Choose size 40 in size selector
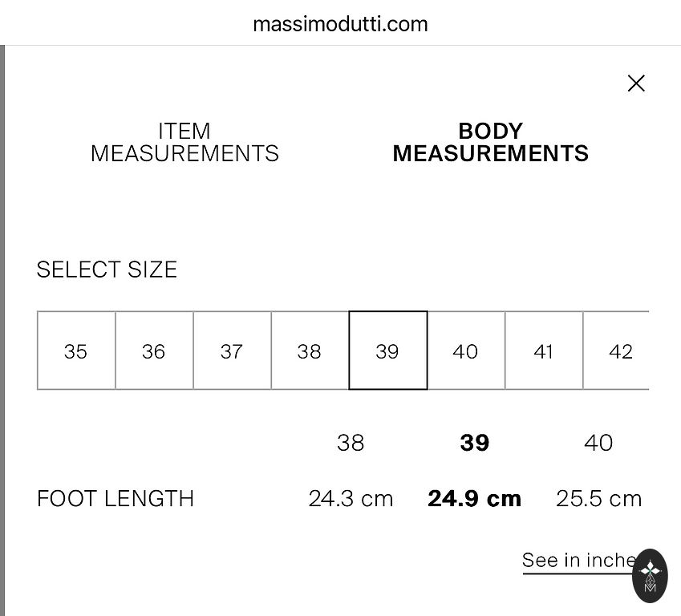The image size is (681, 616). tap(465, 351)
